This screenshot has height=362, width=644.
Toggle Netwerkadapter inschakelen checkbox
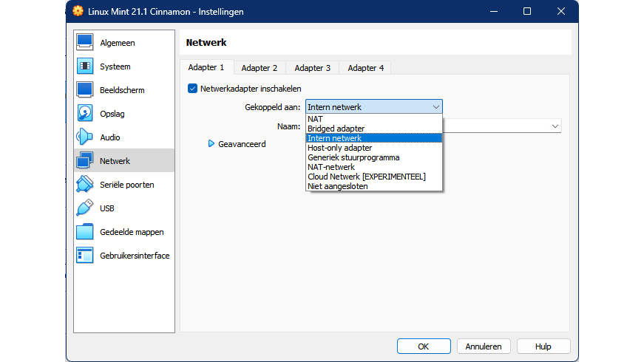[x=193, y=89]
